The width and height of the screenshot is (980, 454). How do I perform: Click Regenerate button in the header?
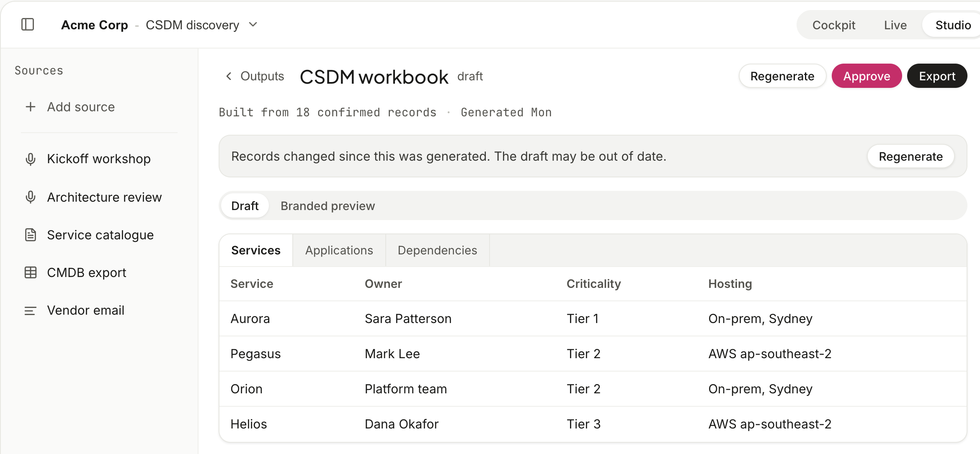click(x=782, y=76)
